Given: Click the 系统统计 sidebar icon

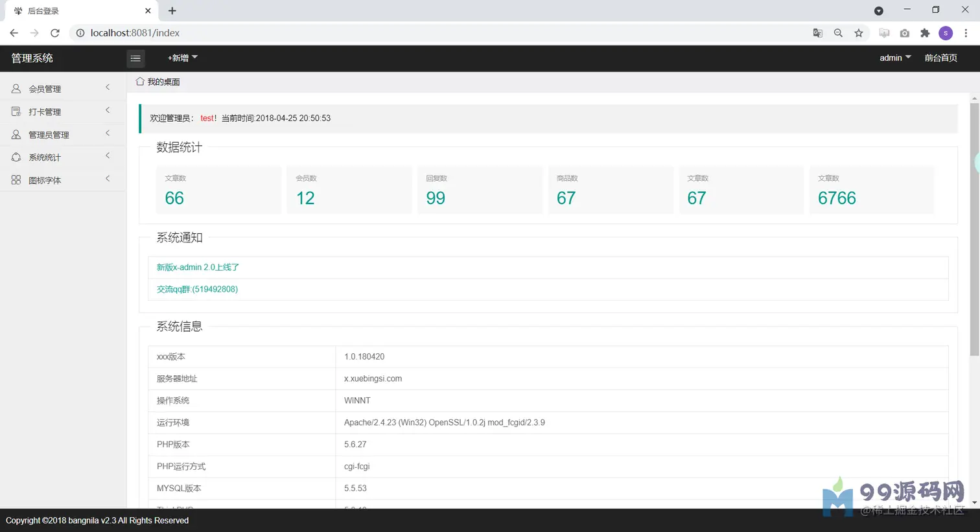Looking at the screenshot, I should pyautogui.click(x=16, y=157).
